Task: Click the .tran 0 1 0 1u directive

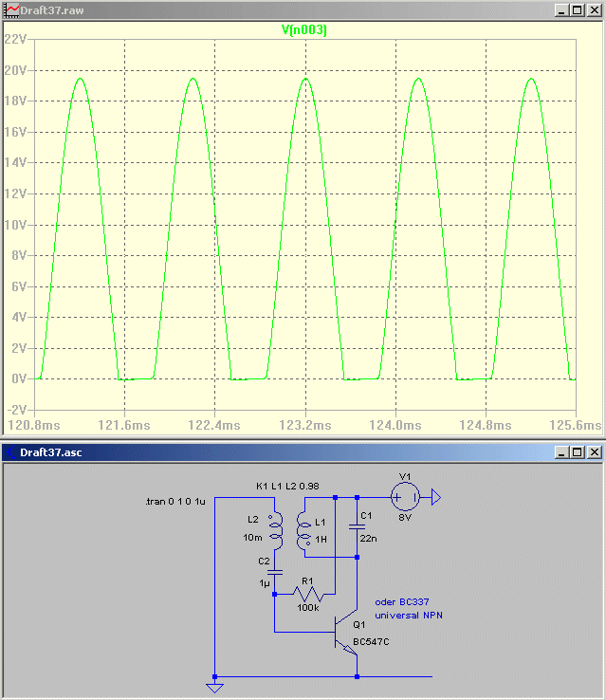Action: 175,502
